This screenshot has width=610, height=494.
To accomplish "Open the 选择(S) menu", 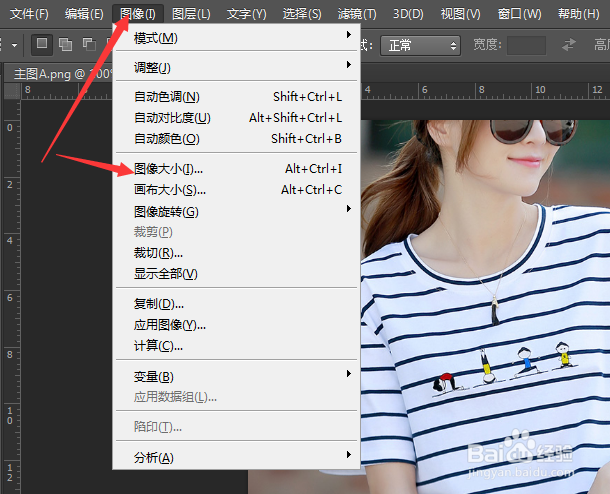I will [x=302, y=14].
